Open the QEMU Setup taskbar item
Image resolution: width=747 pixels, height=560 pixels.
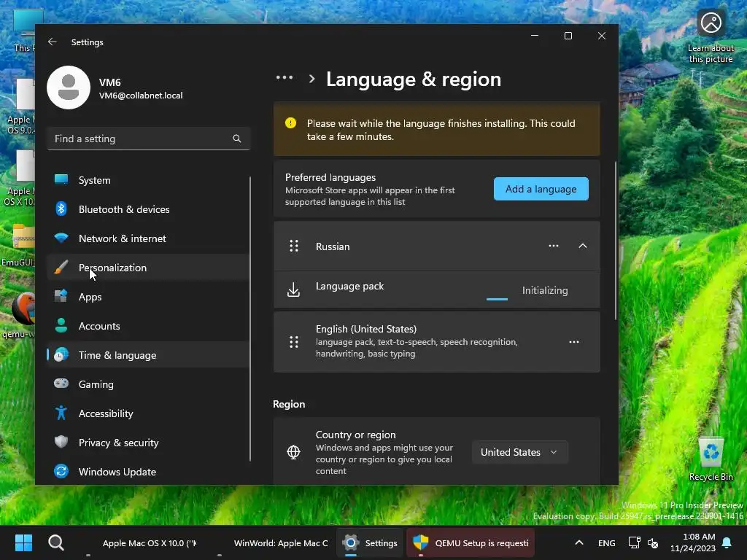tap(471, 542)
